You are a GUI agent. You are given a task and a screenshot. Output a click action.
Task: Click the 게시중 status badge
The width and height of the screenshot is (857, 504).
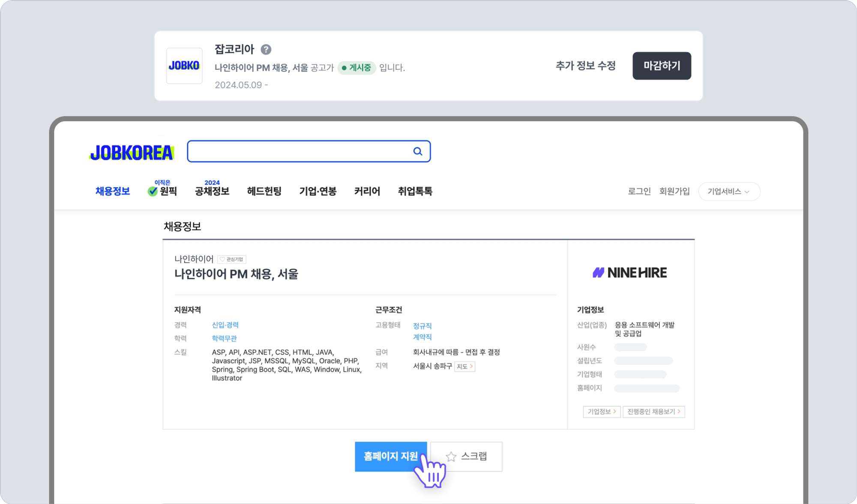pos(357,68)
